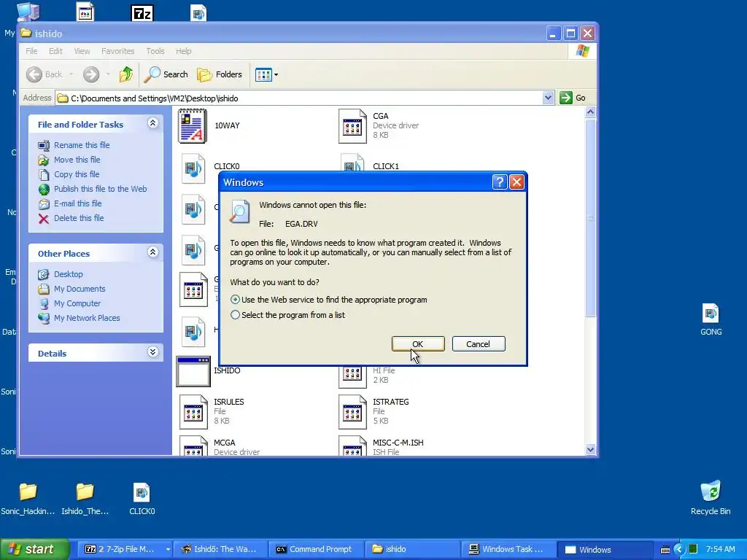The width and height of the screenshot is (747, 560).
Task: Choose 'Select the program from a list'
Action: 235,315
